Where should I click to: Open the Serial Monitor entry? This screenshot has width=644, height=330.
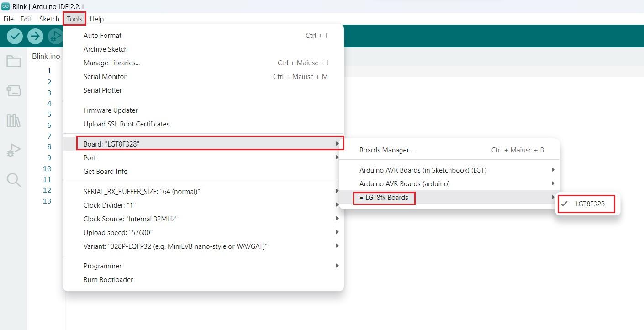click(x=203, y=77)
